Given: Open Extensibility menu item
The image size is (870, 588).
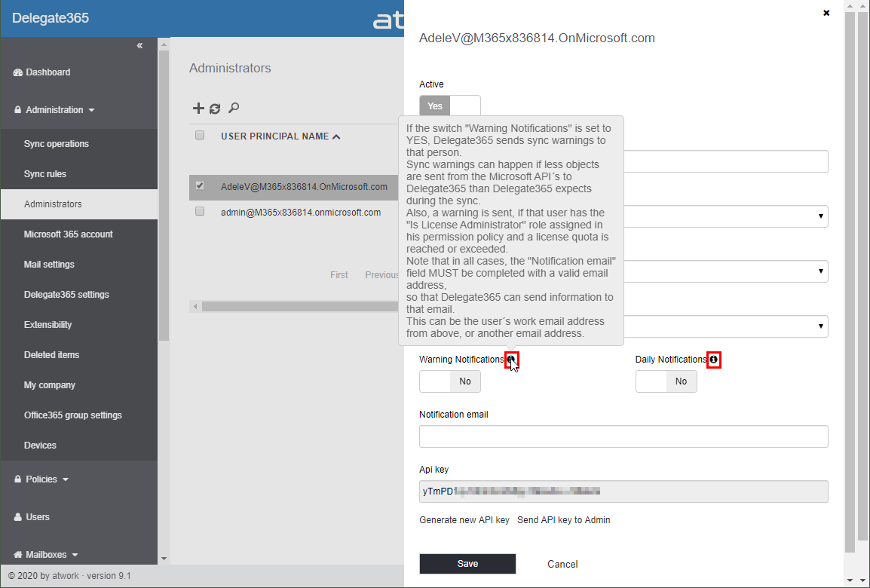Looking at the screenshot, I should [x=79, y=325].
